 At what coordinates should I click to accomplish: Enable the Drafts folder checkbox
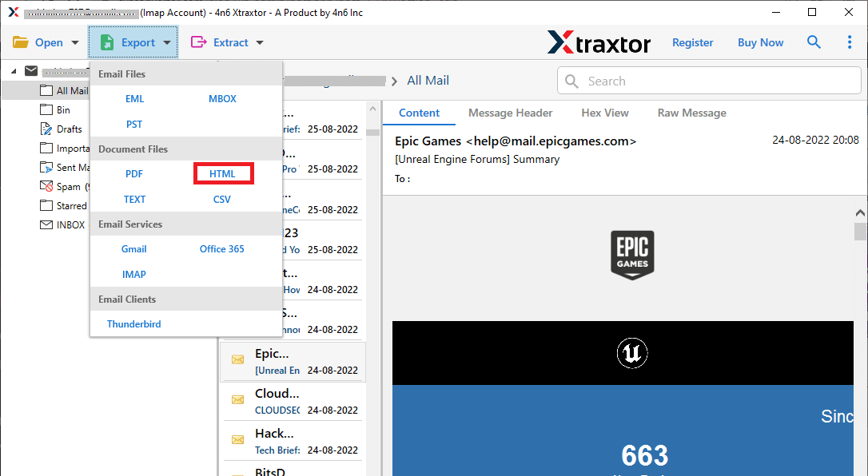(x=46, y=129)
